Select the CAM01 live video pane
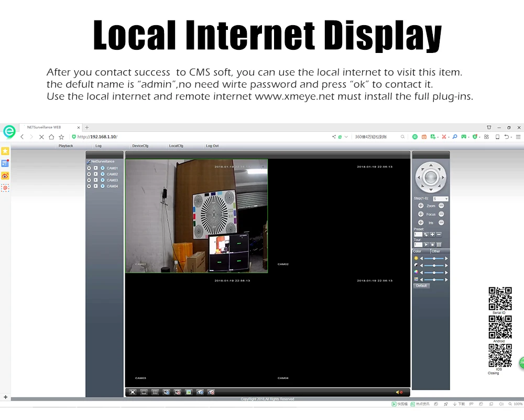The image size is (524, 420). (x=196, y=216)
